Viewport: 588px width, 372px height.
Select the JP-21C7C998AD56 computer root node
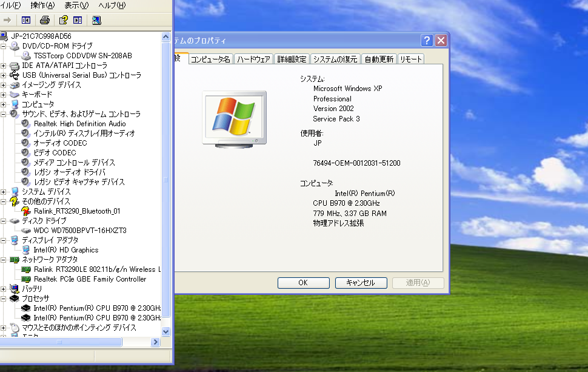41,36
